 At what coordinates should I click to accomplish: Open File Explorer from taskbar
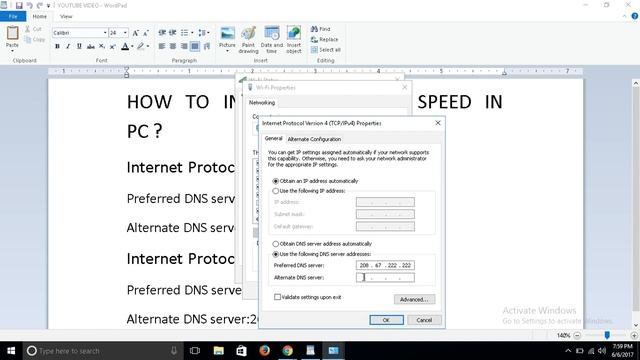tap(218, 351)
